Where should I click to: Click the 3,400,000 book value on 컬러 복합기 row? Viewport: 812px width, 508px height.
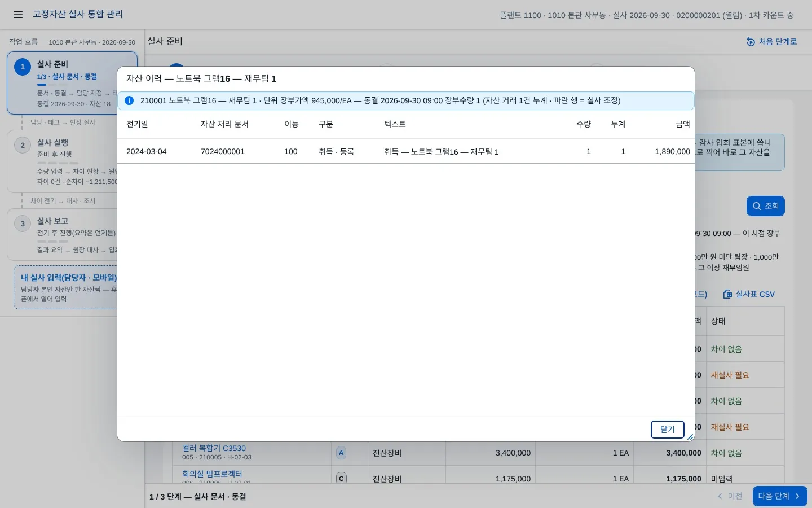tap(513, 453)
